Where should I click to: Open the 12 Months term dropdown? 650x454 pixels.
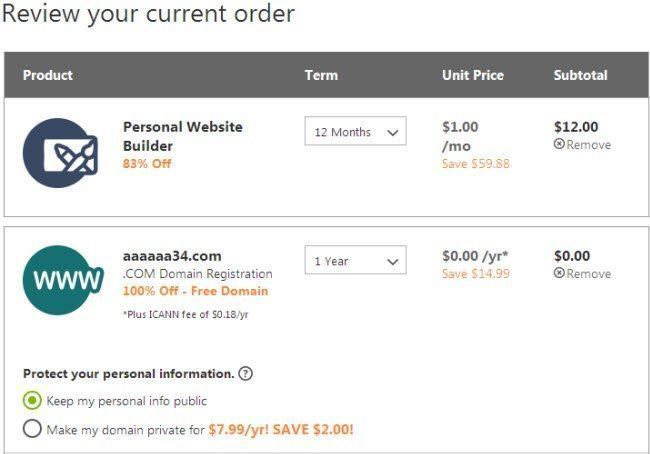coord(355,131)
